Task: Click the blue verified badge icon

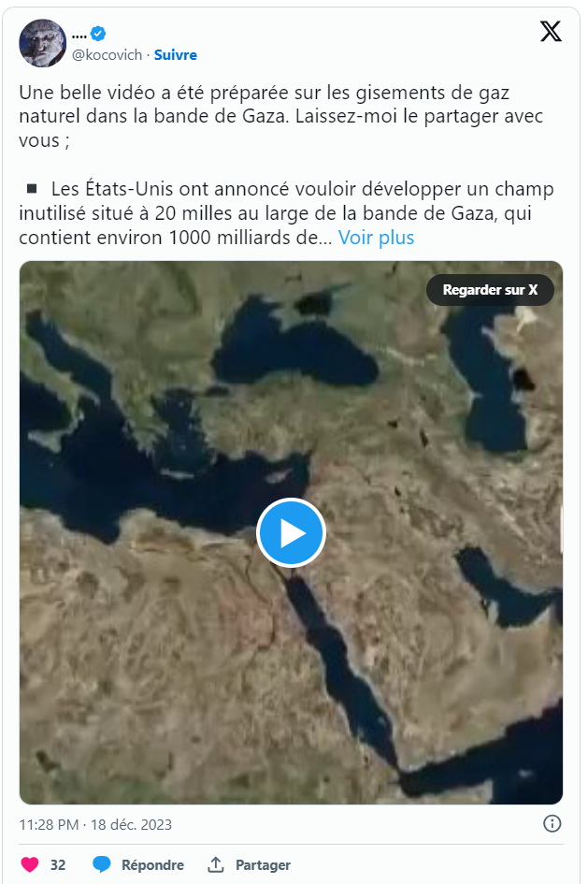Action: pos(98,34)
